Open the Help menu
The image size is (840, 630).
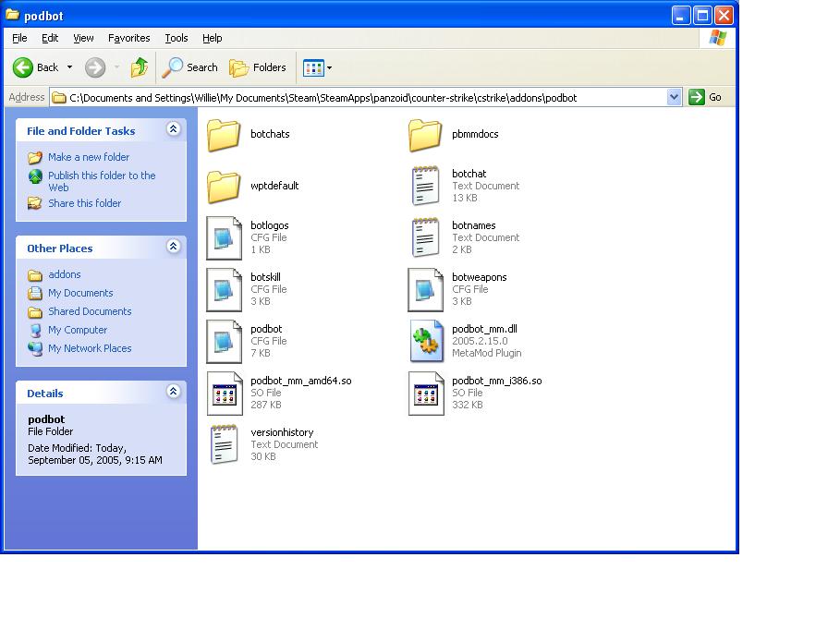coord(213,38)
